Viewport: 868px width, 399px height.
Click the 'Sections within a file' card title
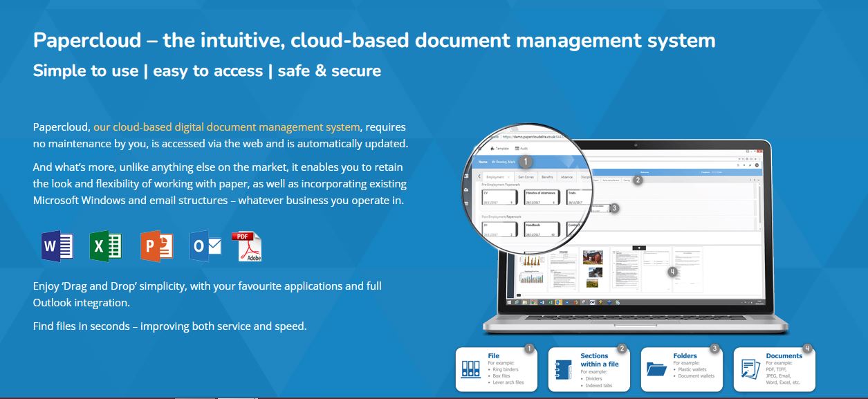click(x=600, y=360)
